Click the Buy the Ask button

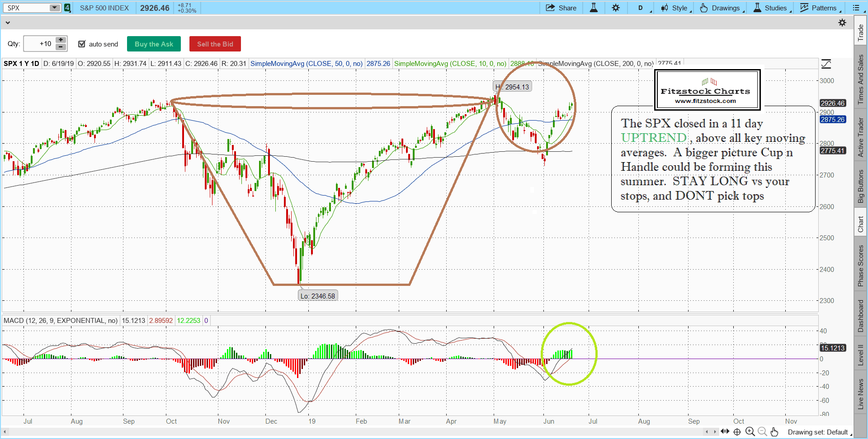154,44
